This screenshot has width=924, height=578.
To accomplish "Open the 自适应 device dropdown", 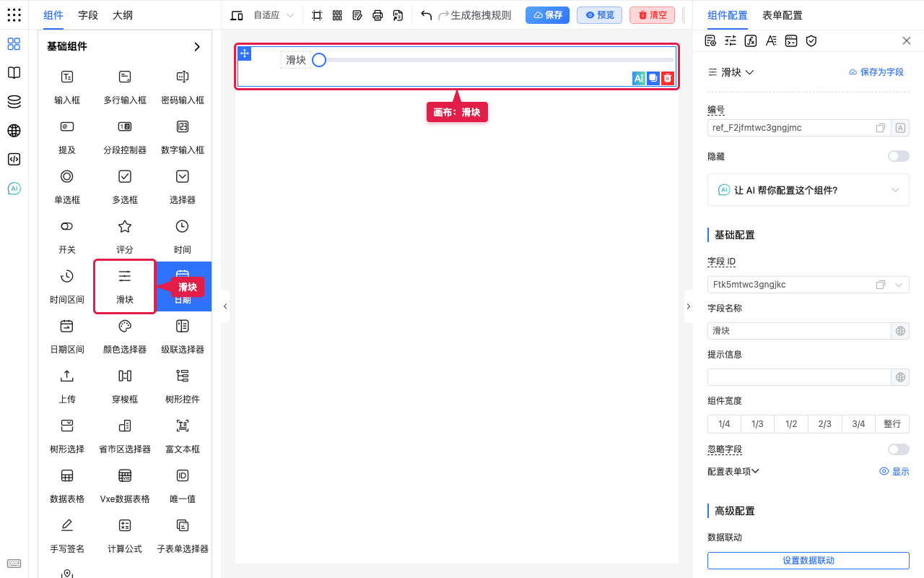I will pyautogui.click(x=274, y=15).
